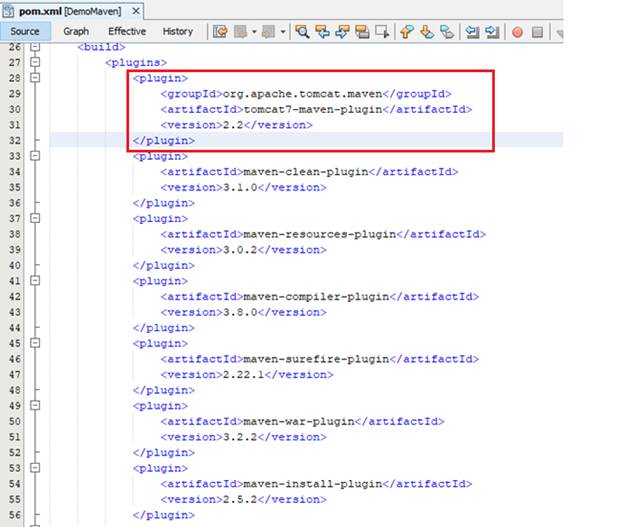The width and height of the screenshot is (624, 527).
Task: Click Find Next Occurrence icon
Action: click(x=342, y=31)
